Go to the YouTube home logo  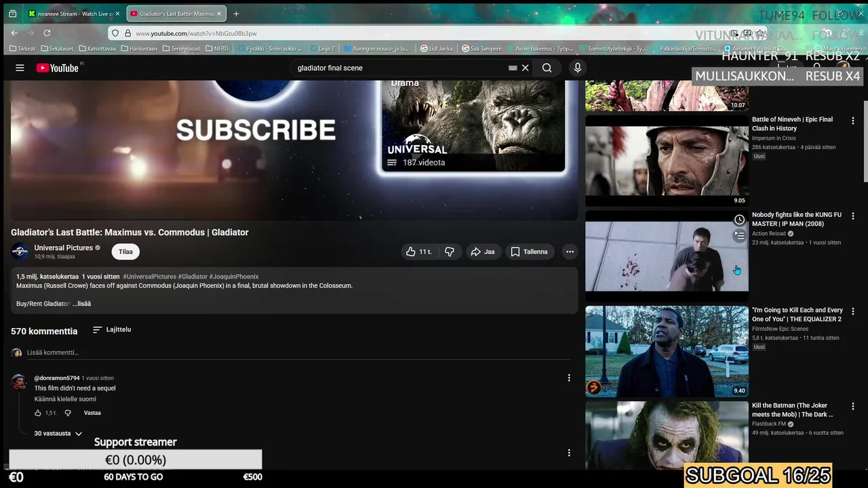(58, 68)
